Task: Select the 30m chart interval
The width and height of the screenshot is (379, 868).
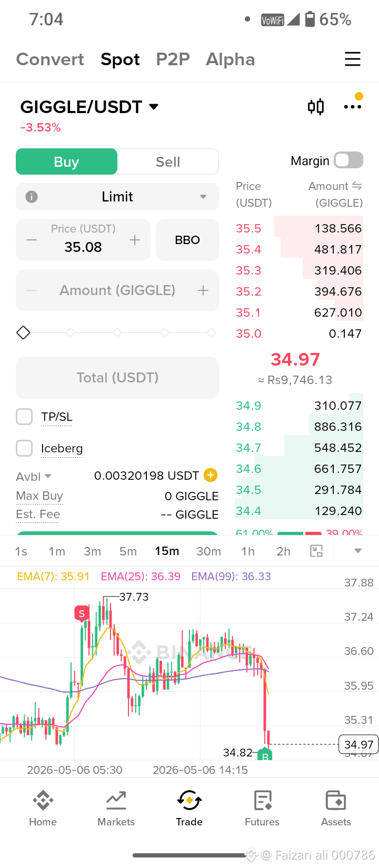Action: (208, 551)
